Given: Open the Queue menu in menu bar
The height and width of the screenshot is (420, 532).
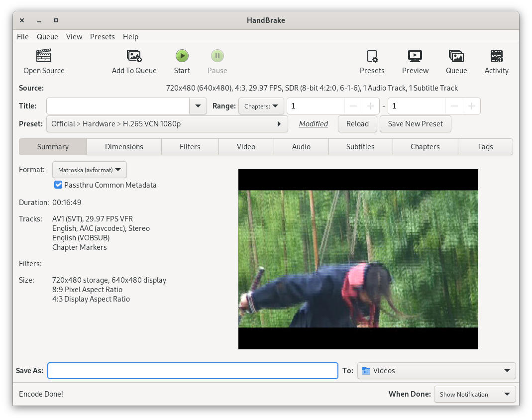Looking at the screenshot, I should pos(47,37).
